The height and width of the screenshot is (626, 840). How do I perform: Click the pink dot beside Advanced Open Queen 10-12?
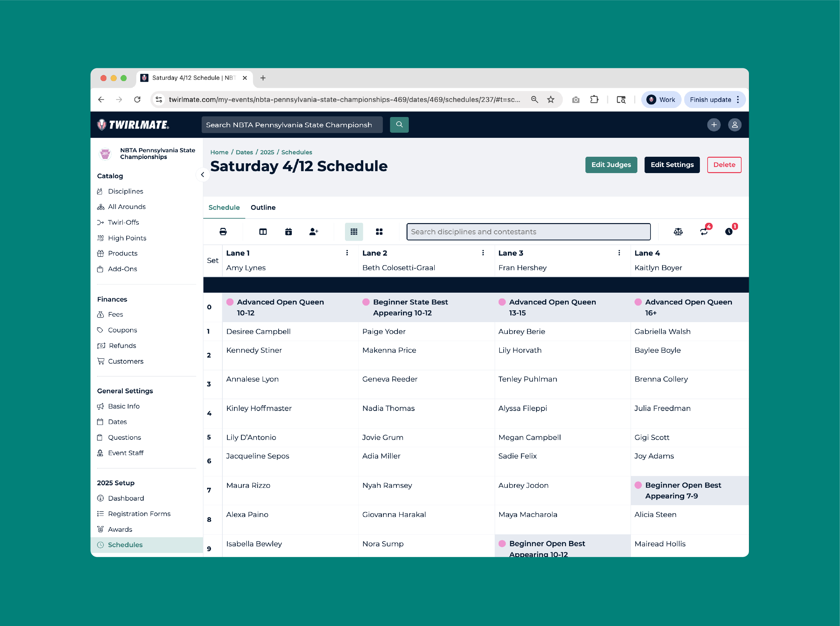coord(230,302)
